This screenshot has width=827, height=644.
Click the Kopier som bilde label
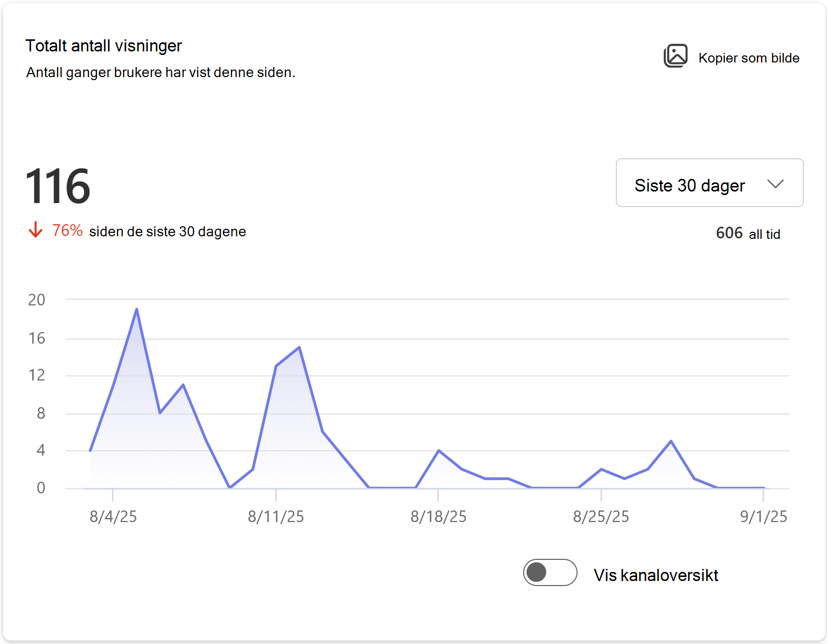pyautogui.click(x=749, y=58)
